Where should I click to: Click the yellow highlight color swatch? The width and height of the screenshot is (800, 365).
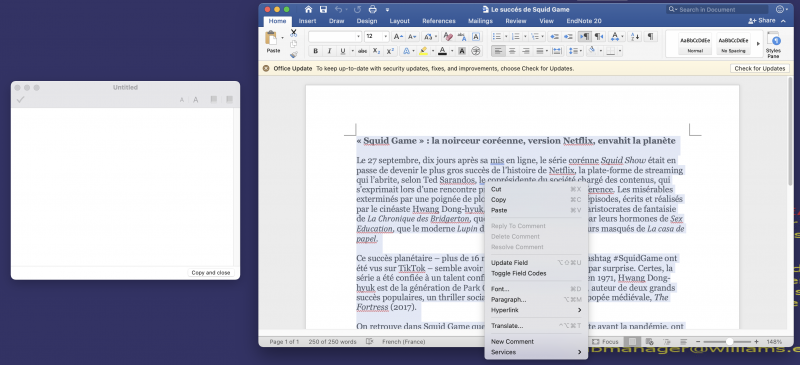pos(423,51)
